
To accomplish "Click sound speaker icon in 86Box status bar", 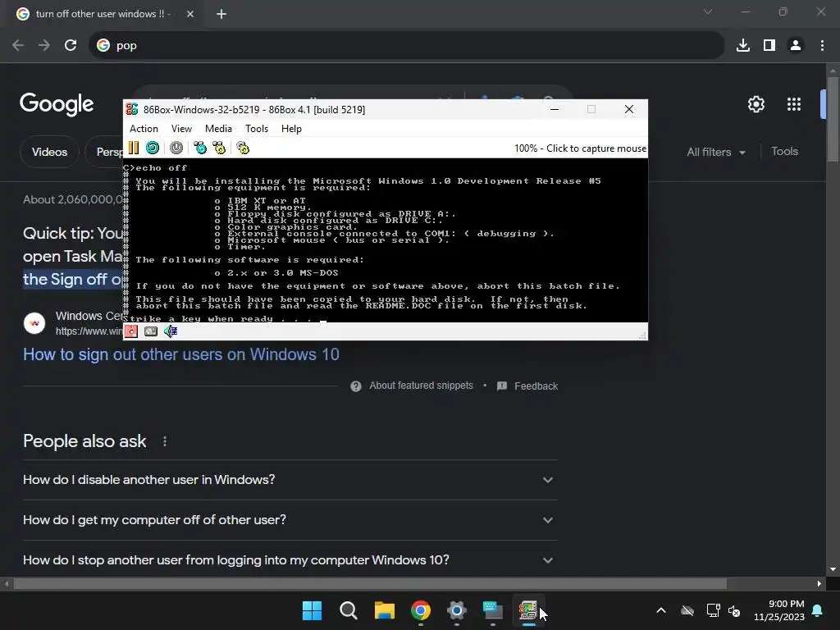I will pos(171,331).
